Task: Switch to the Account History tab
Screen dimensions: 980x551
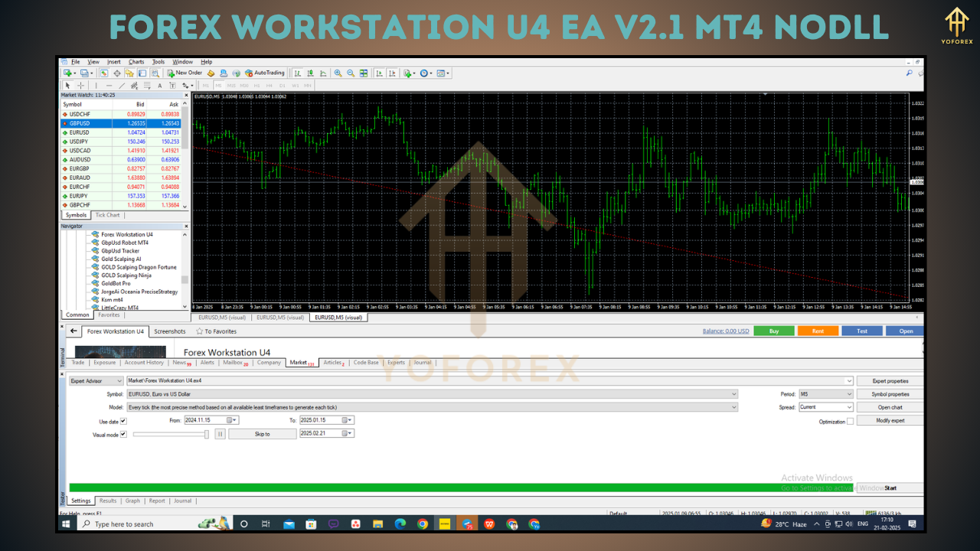Action: click(143, 363)
